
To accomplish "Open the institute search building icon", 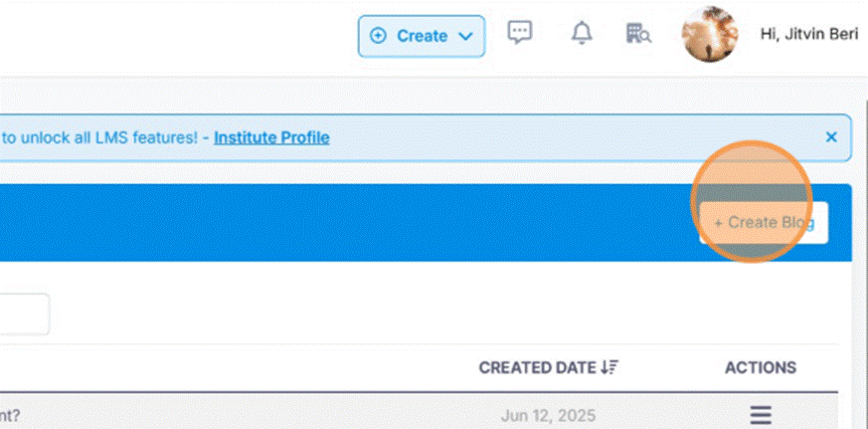I will [637, 34].
